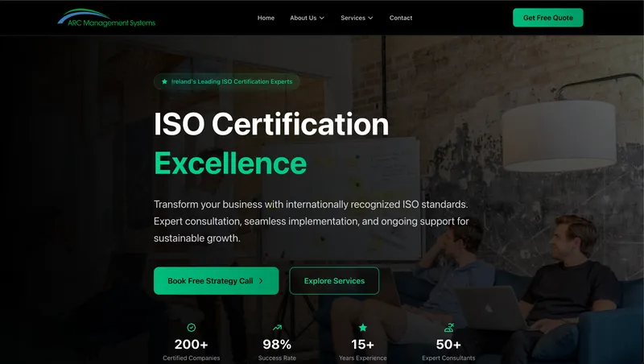The height and width of the screenshot is (364, 644).
Task: Click the Explore Services button
Action: point(334,281)
